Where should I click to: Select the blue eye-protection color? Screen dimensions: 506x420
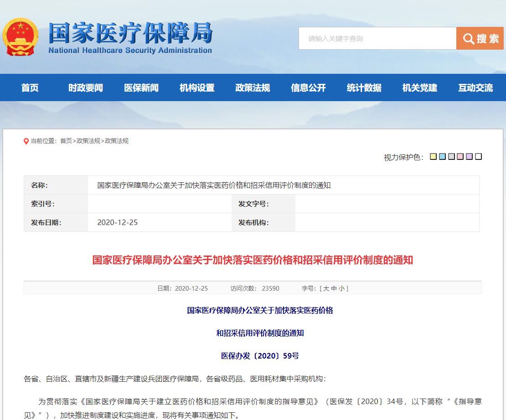coord(443,156)
